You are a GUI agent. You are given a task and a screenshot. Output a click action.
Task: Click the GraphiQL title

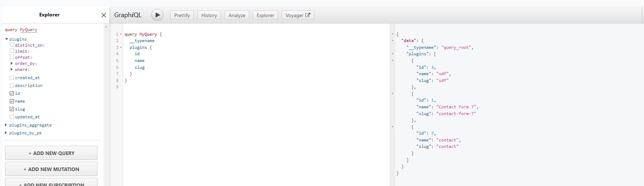[128, 15]
